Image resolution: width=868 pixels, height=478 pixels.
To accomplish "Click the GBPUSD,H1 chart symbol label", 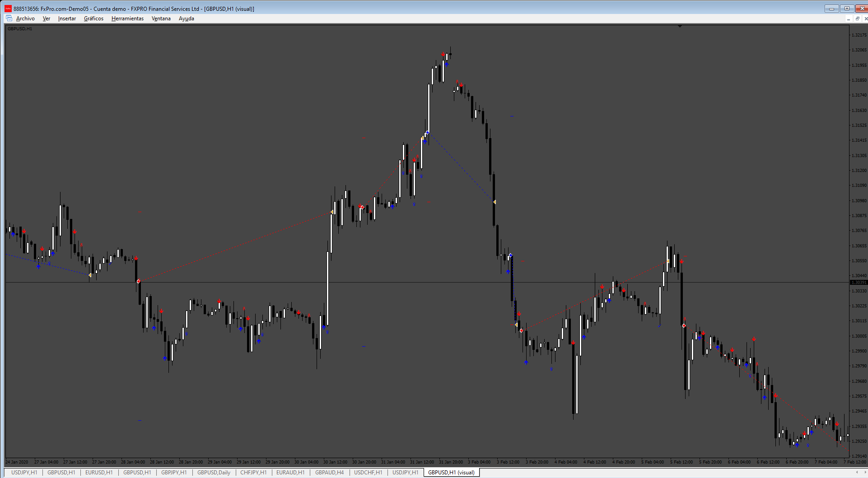I will tap(20, 29).
